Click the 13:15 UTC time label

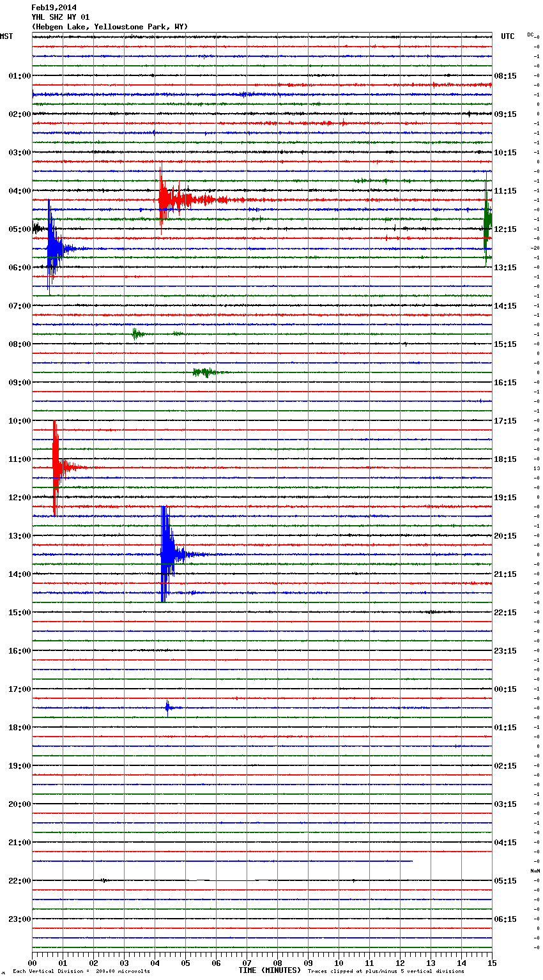(x=505, y=267)
